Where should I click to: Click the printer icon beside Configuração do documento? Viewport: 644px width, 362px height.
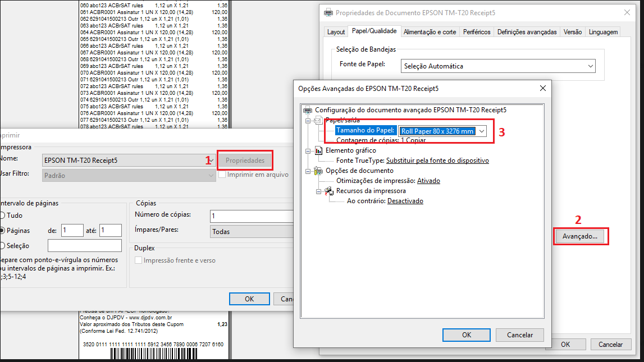(x=308, y=110)
